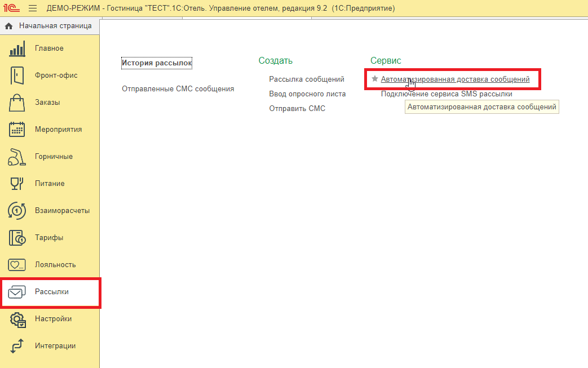
Task: Open the 1C logo main menu
Action: [11, 8]
